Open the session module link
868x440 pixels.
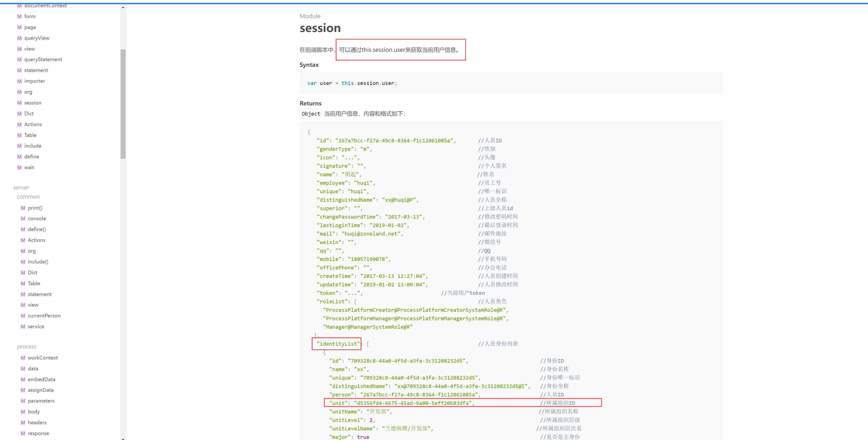click(x=33, y=103)
